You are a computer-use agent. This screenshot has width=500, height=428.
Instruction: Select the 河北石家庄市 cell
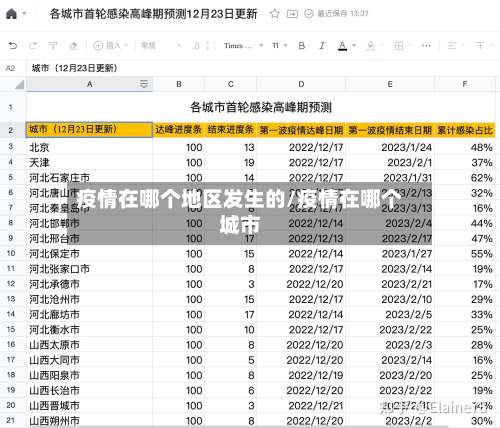pyautogui.click(x=89, y=178)
